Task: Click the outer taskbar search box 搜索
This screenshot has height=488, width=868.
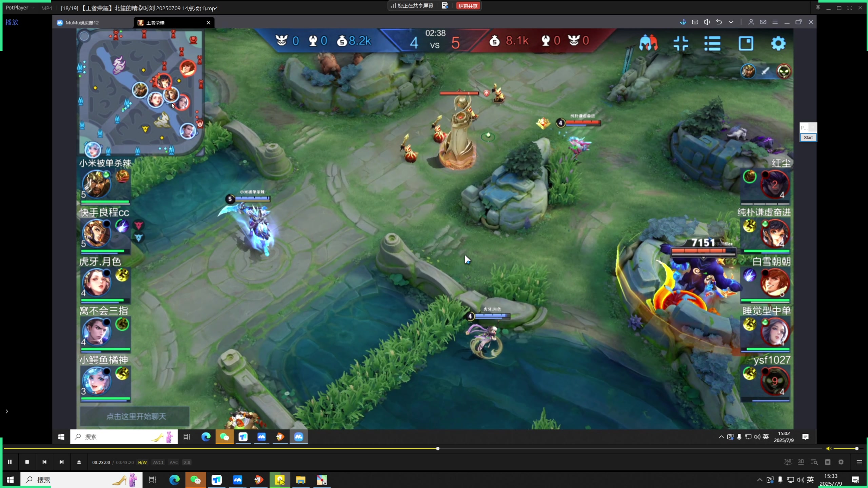Action: pyautogui.click(x=81, y=480)
